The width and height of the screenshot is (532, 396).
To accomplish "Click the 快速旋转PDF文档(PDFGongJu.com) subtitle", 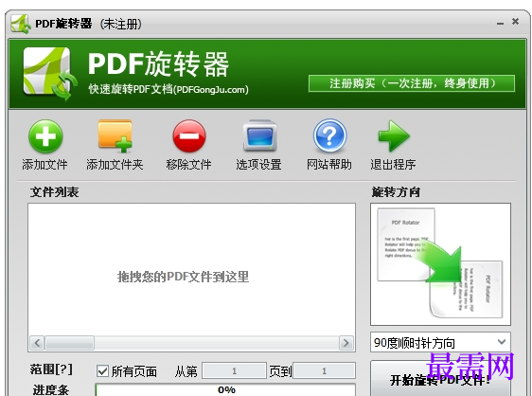I will (x=168, y=89).
